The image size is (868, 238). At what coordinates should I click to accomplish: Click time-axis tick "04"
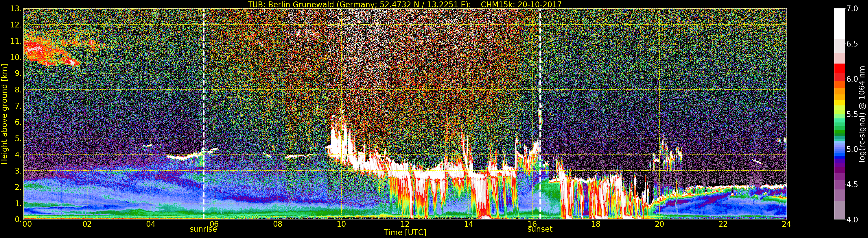point(151,224)
